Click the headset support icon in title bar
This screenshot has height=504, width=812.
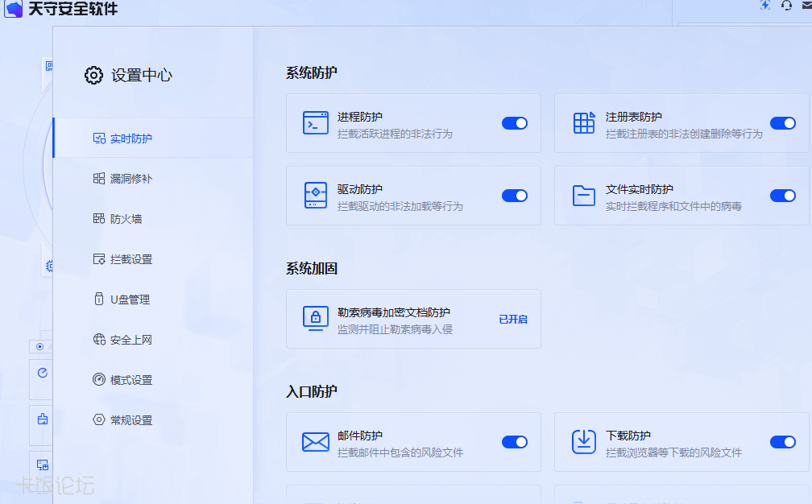(x=787, y=6)
